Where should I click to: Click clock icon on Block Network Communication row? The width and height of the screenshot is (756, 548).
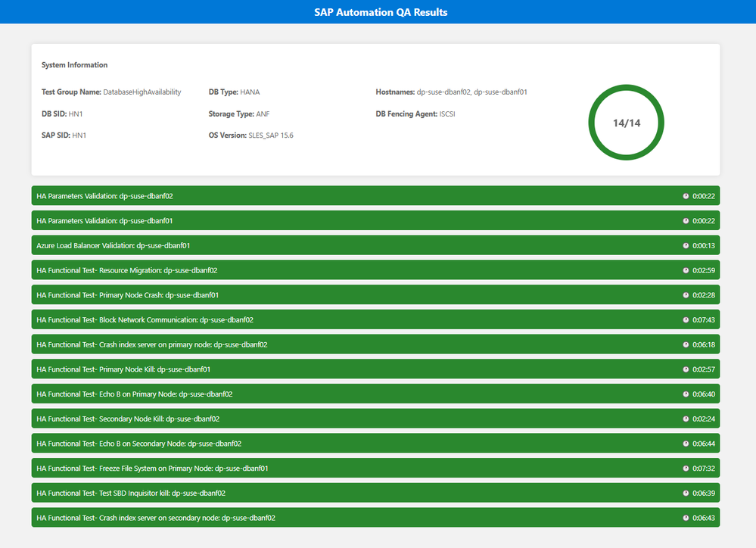pyautogui.click(x=686, y=320)
